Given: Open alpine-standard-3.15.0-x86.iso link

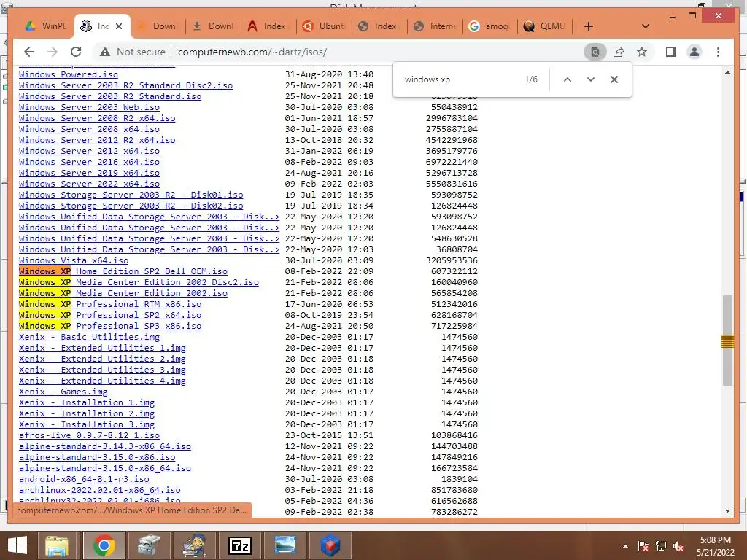Looking at the screenshot, I should coord(97,458).
